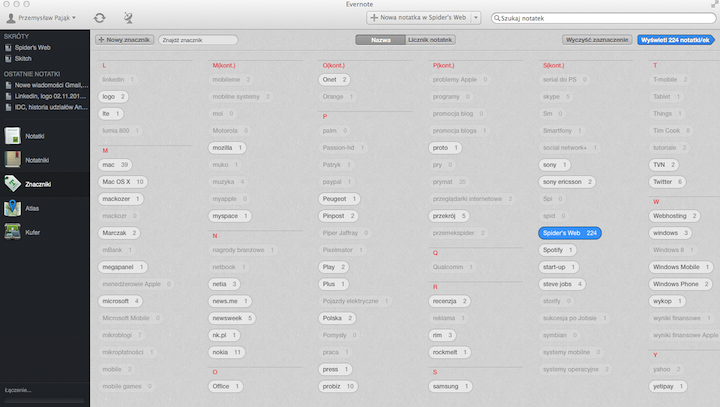Screen dimensions: 720x407
Task: Click the yetipay tag
Action: tap(668, 386)
